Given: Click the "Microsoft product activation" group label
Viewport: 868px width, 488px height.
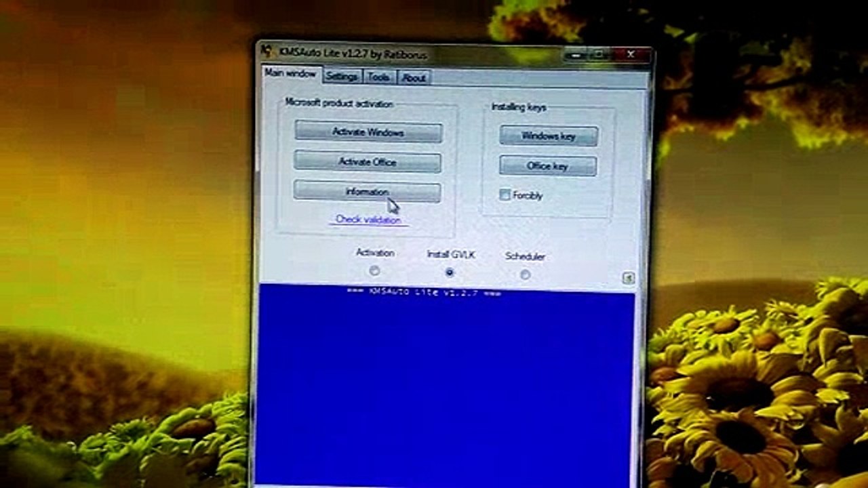Looking at the screenshot, I should (x=339, y=103).
